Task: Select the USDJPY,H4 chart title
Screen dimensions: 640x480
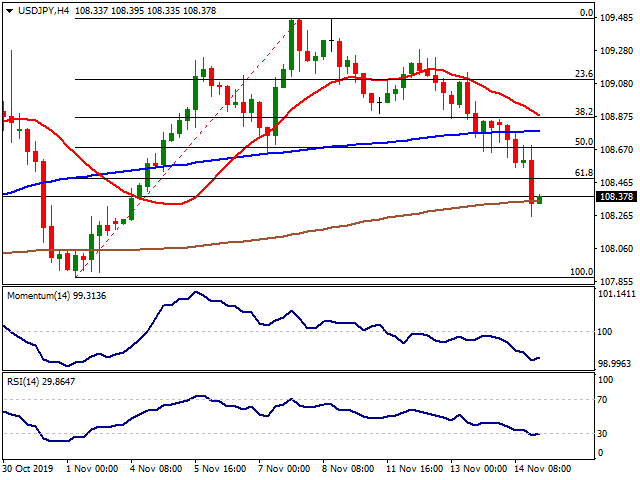Action: click(43, 11)
